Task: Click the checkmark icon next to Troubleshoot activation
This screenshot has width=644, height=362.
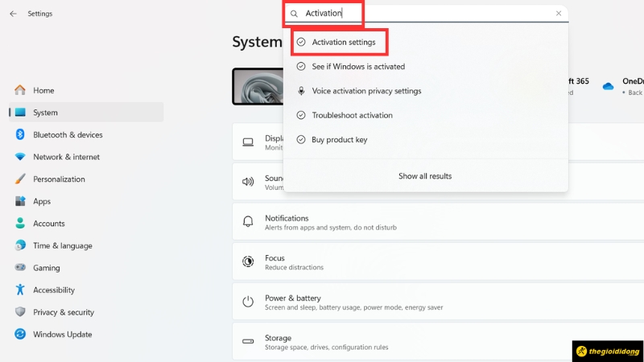Action: (x=301, y=115)
